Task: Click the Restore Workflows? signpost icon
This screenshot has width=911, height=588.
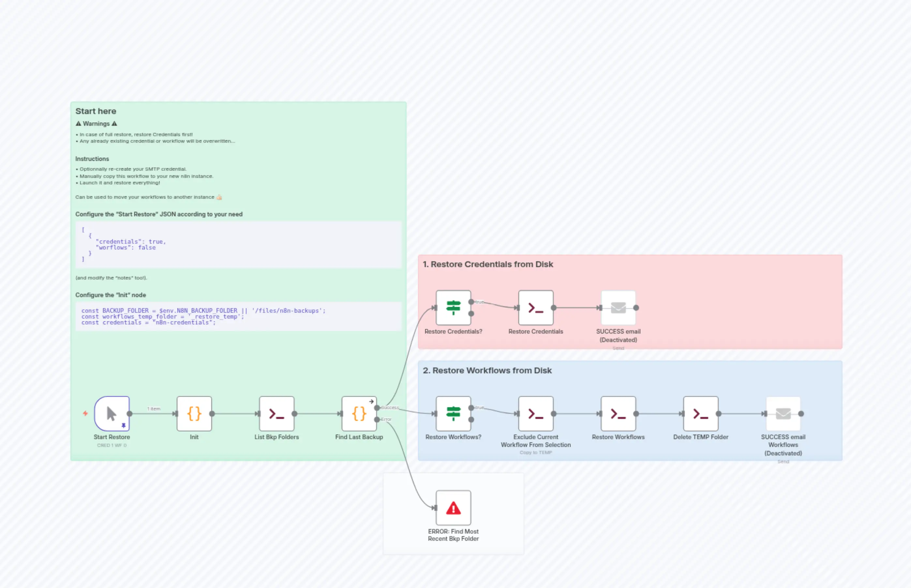Action: (x=453, y=413)
